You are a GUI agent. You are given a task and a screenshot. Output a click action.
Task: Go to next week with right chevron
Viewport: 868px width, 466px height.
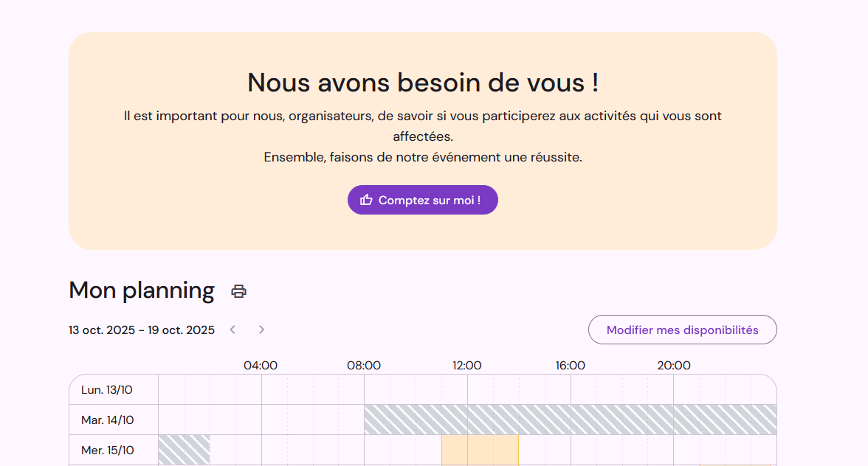261,330
